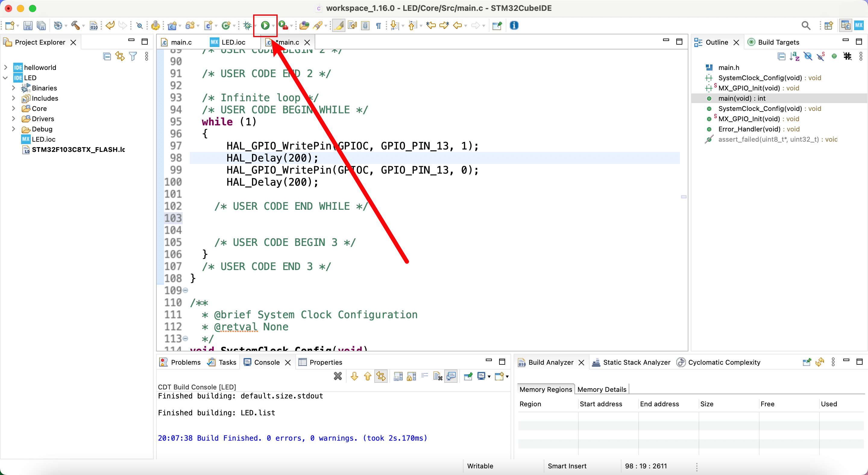The height and width of the screenshot is (475, 868).
Task: Expand the Binaries folder
Action: point(14,88)
